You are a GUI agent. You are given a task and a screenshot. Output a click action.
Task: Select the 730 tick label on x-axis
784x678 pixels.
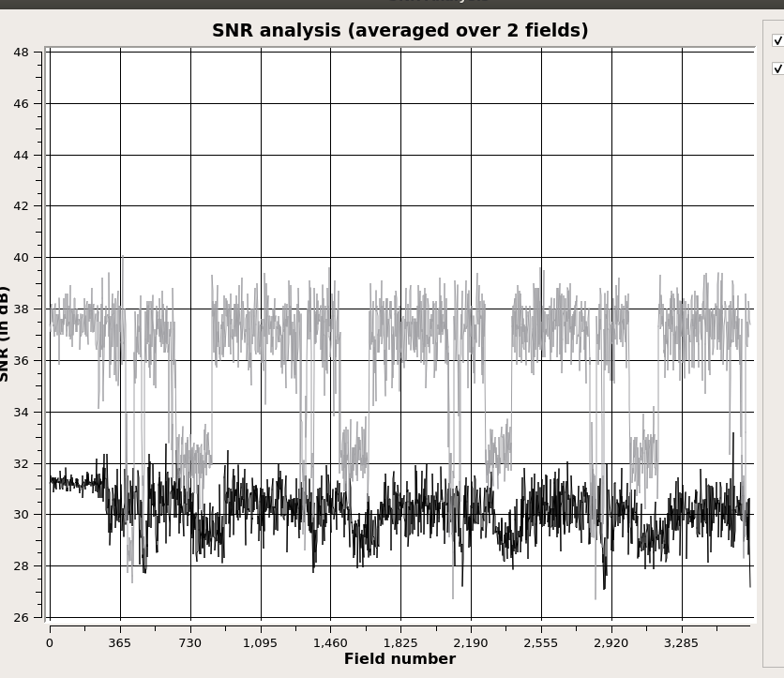coord(190,642)
